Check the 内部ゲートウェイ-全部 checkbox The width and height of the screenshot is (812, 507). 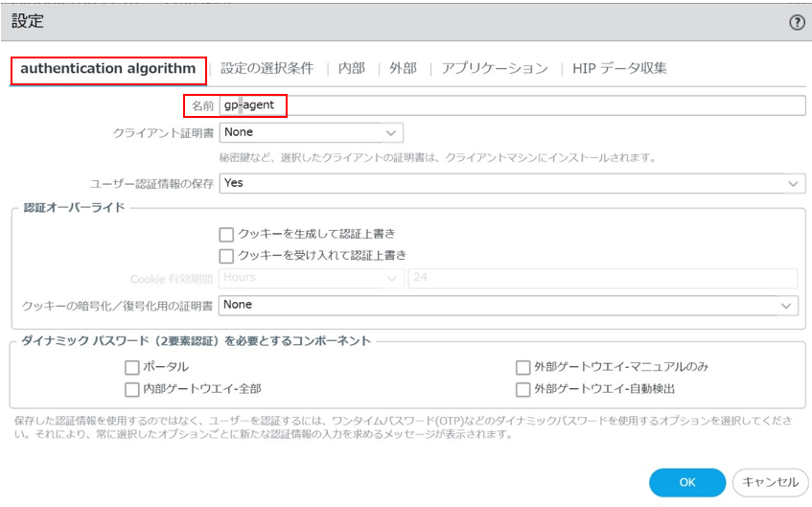pyautogui.click(x=132, y=389)
